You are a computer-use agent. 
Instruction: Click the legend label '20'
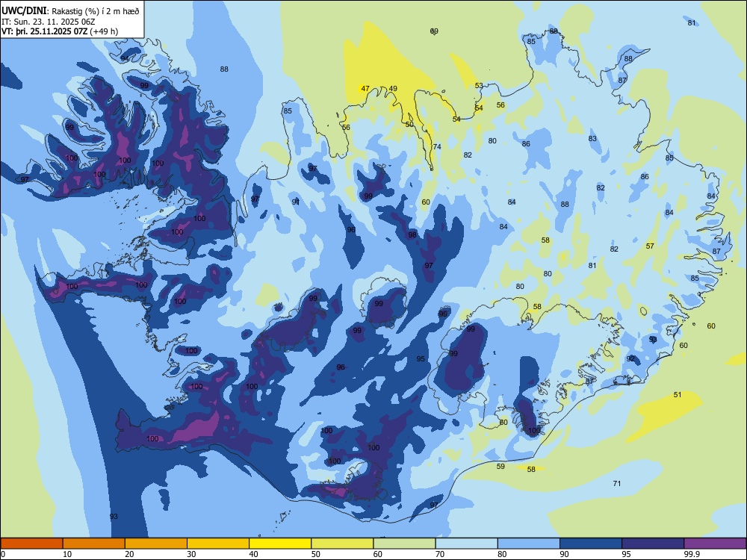129,554
